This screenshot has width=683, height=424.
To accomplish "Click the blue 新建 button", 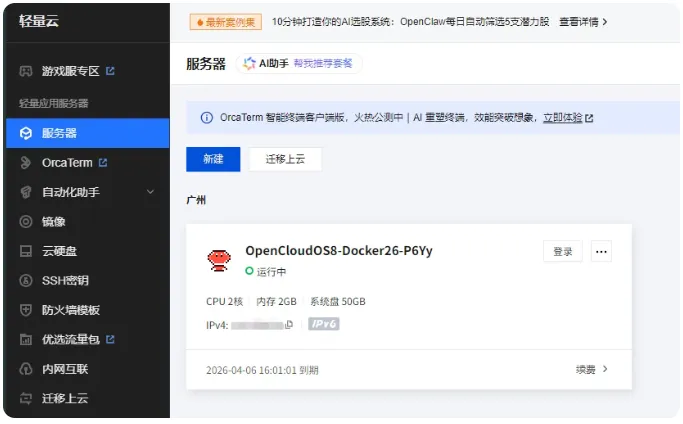I will pos(213,159).
